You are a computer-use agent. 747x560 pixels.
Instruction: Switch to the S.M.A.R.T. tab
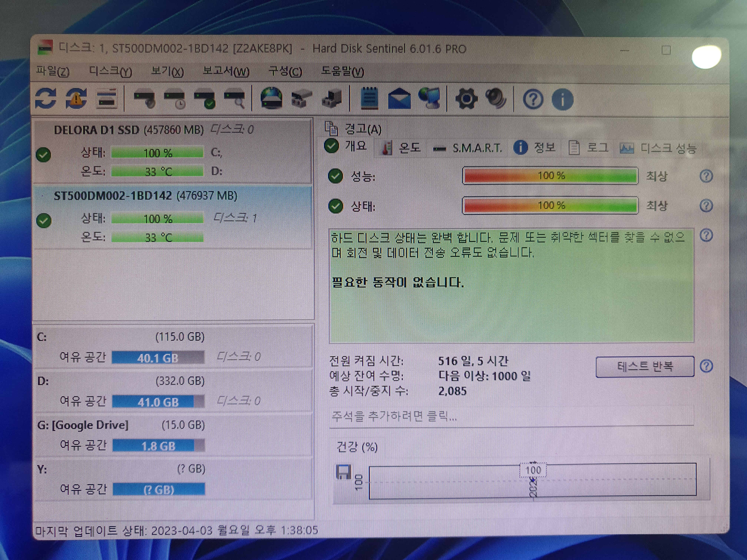[477, 148]
